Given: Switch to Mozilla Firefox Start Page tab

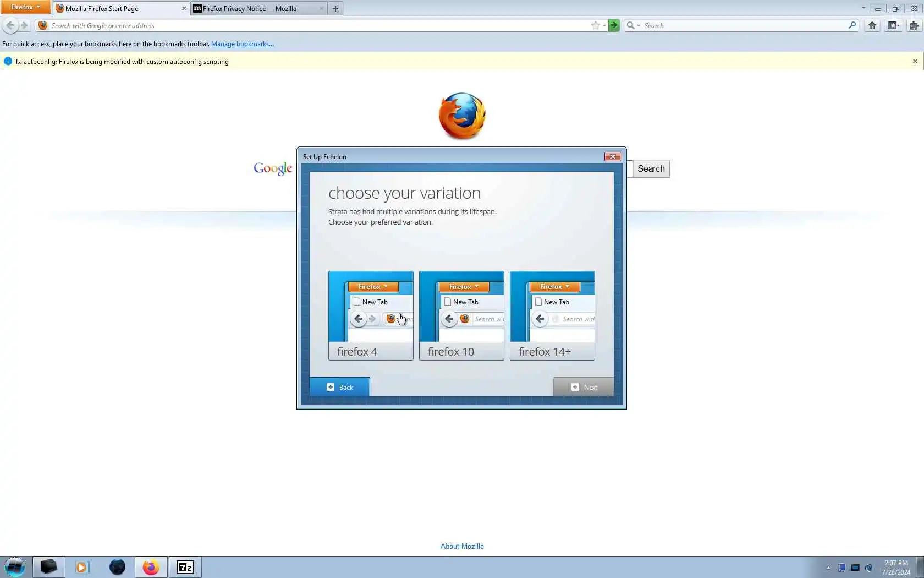Looking at the screenshot, I should [x=121, y=8].
